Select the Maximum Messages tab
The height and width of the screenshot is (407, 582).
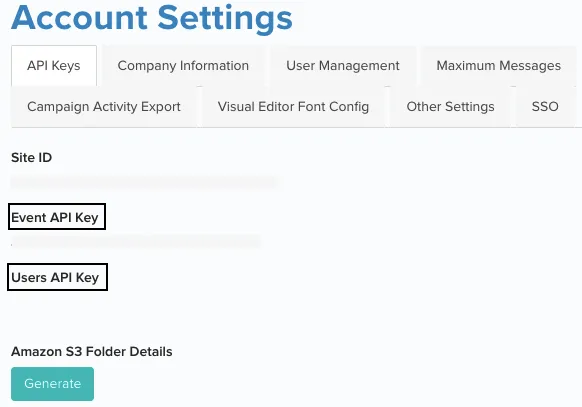click(498, 66)
